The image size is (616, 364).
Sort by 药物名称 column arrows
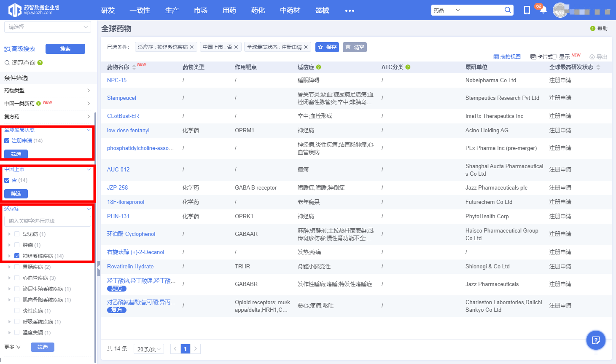(134, 67)
